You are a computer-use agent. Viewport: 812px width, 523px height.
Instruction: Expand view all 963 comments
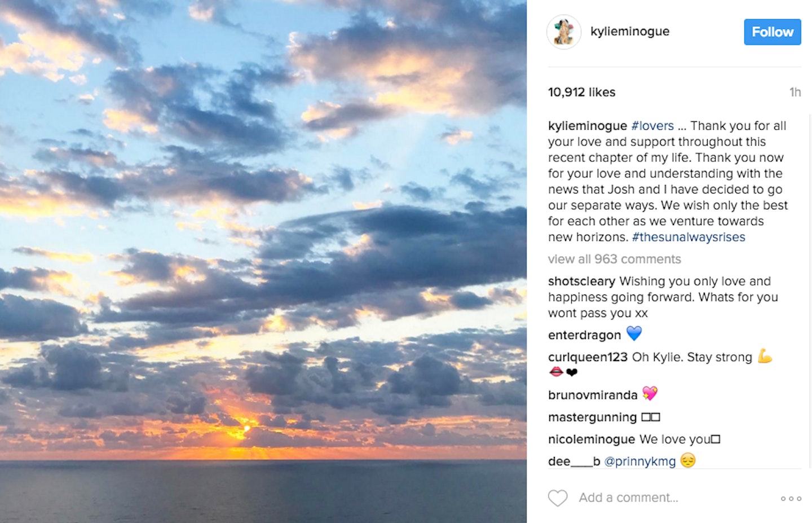coord(615,259)
